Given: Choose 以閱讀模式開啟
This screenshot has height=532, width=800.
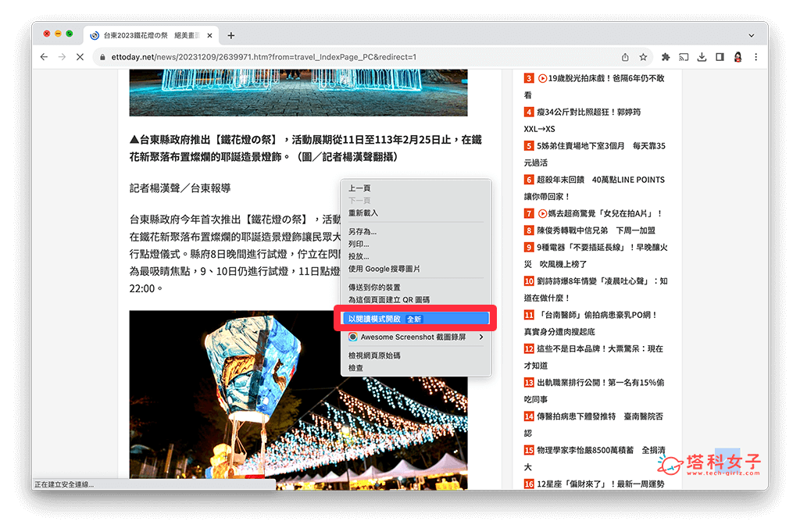Looking at the screenshot, I should [x=416, y=319].
